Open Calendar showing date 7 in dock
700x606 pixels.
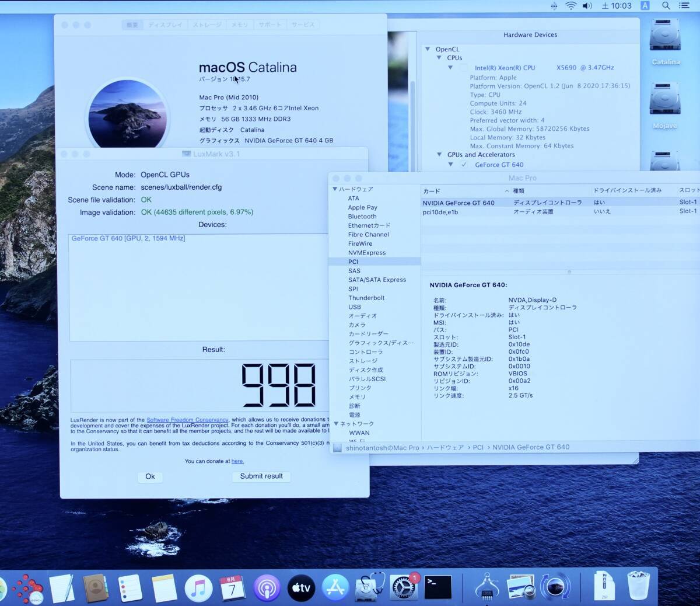click(x=232, y=587)
